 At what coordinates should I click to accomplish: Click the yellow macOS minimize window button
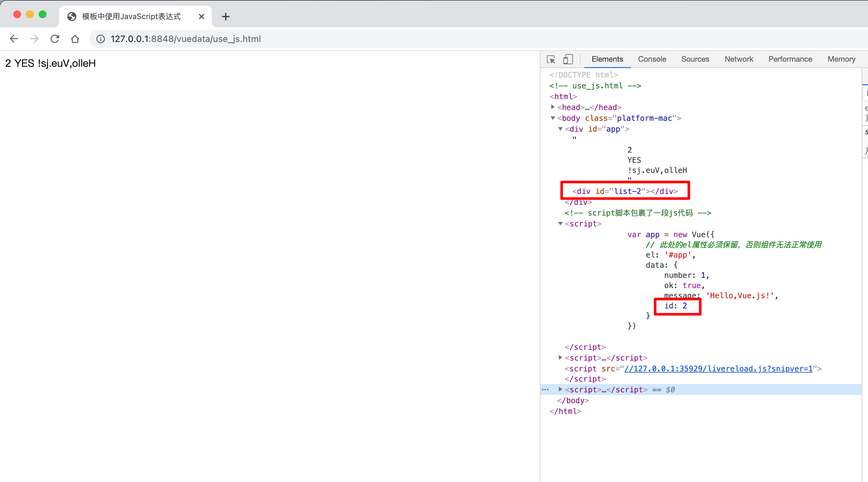(30, 14)
